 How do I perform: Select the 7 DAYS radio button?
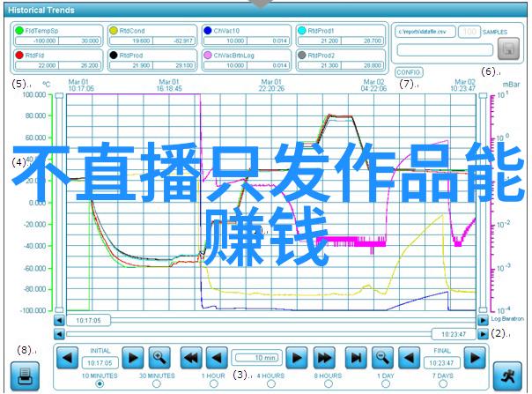click(x=443, y=383)
